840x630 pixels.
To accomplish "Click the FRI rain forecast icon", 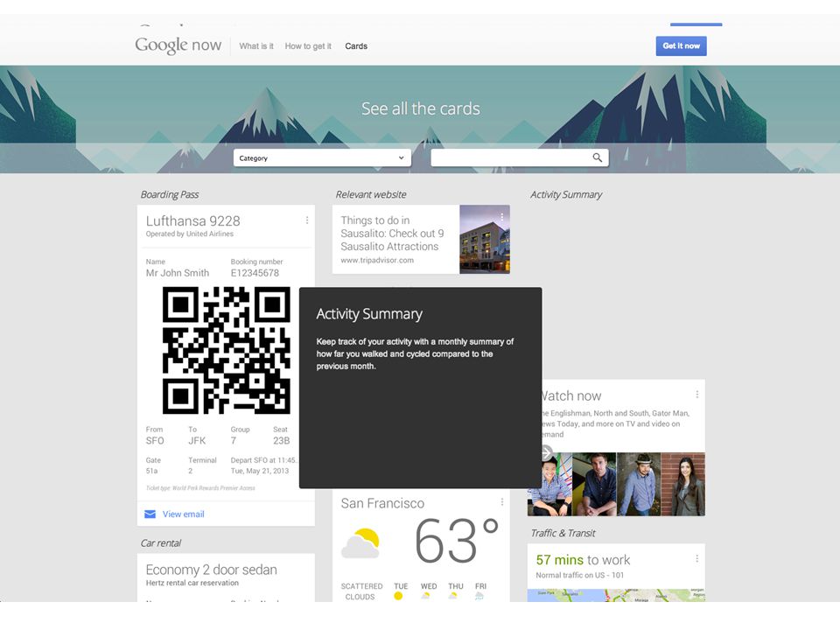I will (479, 596).
